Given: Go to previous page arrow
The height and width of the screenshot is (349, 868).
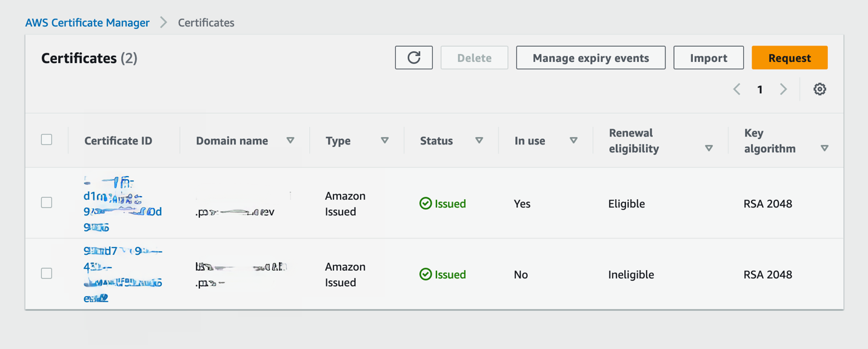Looking at the screenshot, I should click(x=737, y=89).
